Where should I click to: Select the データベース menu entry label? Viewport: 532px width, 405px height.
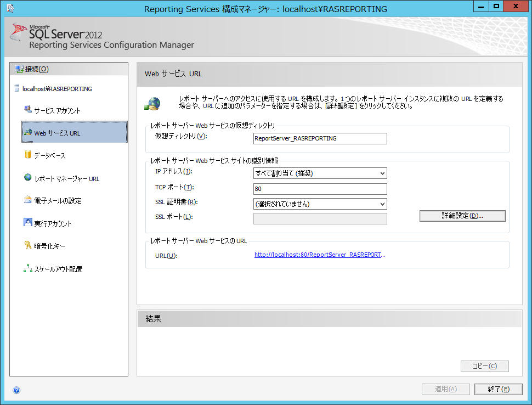[50, 156]
